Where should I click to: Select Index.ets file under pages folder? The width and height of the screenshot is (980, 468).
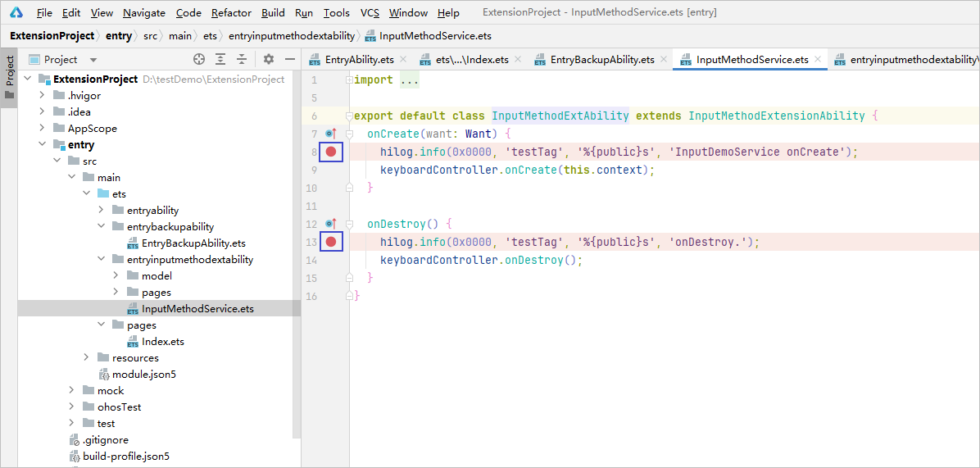click(x=162, y=342)
